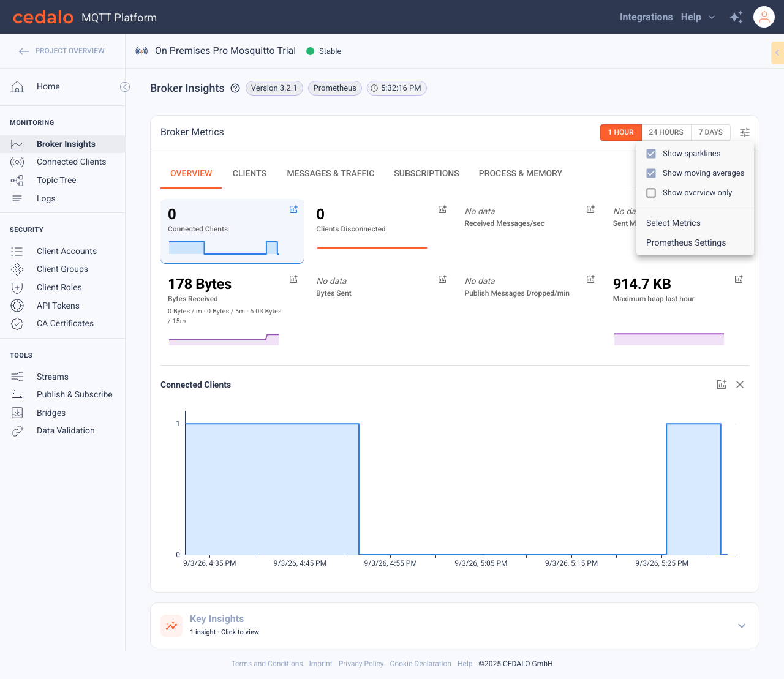
Task: Click add-chart icon in Connected Clients panel header
Action: [722, 385]
